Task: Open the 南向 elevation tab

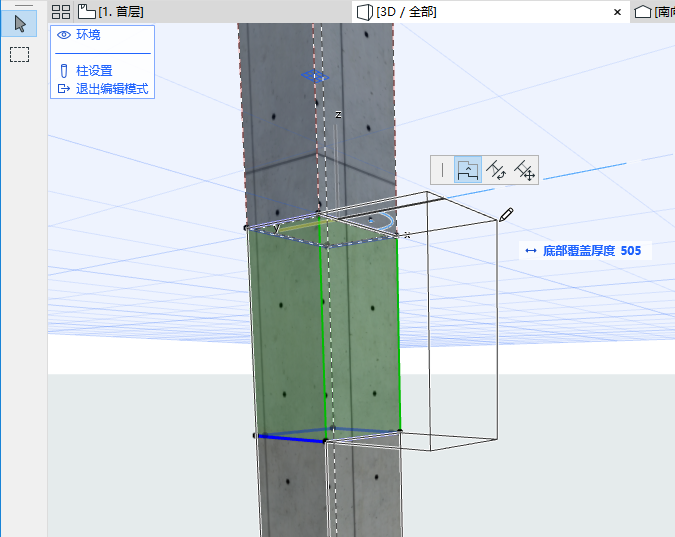Action: tap(655, 12)
